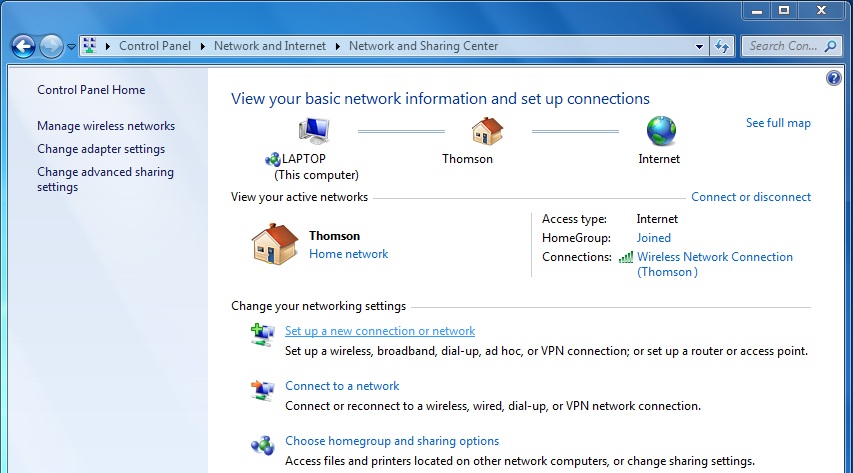Click the homegroup badge beside LAPTOP label
Viewport: 853px width, 473px height.
[273, 159]
